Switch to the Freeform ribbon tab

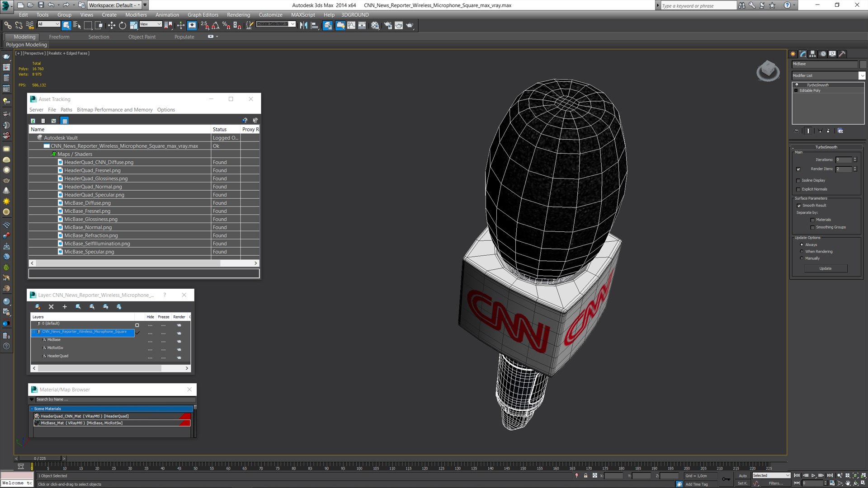(x=59, y=37)
